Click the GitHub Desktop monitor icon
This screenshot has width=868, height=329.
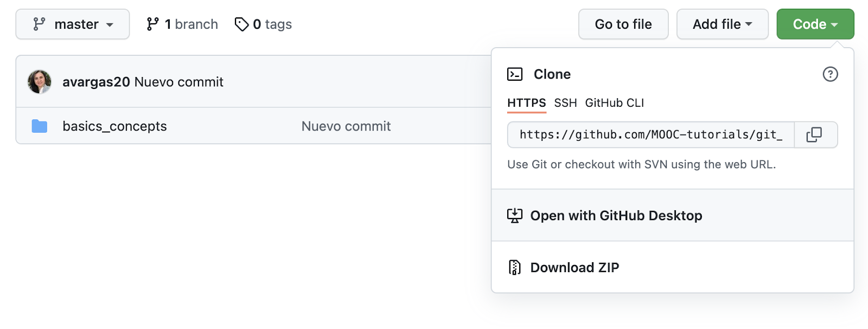pyautogui.click(x=514, y=216)
